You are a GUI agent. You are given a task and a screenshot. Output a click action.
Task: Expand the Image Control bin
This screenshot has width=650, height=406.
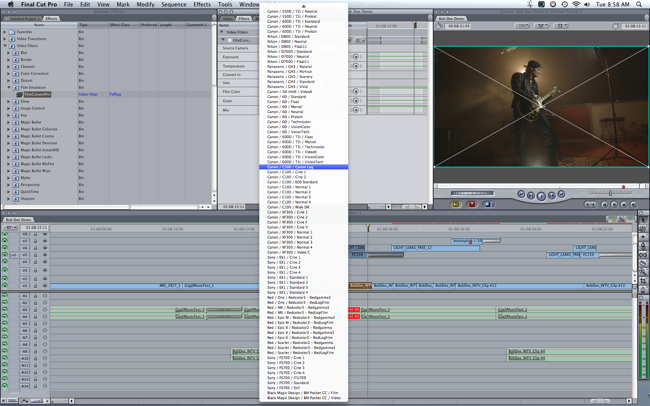coord(9,108)
